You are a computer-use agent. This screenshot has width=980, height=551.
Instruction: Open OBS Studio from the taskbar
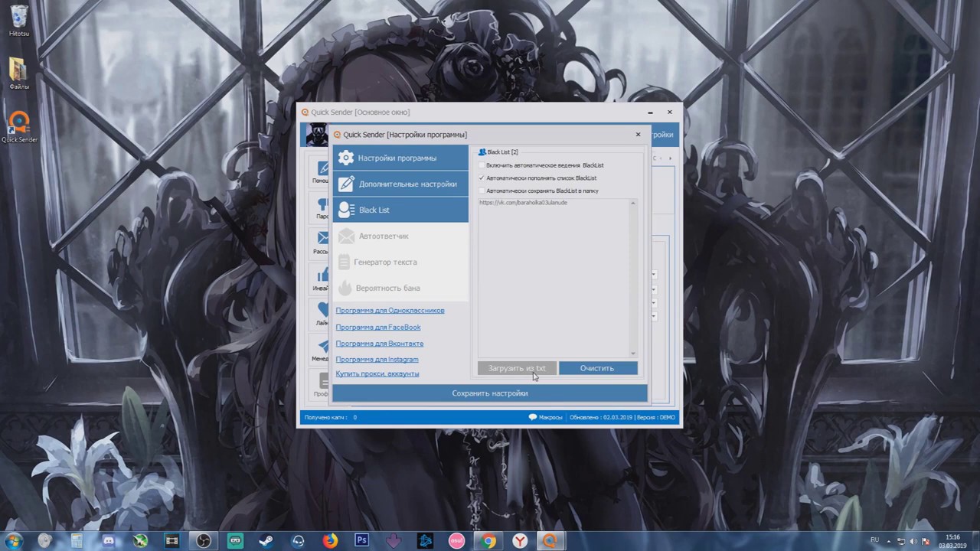pos(204,541)
